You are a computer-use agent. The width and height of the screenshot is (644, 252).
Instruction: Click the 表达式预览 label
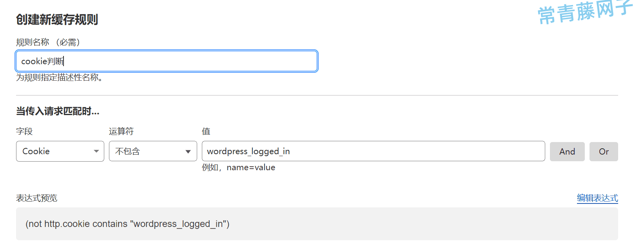[36, 198]
